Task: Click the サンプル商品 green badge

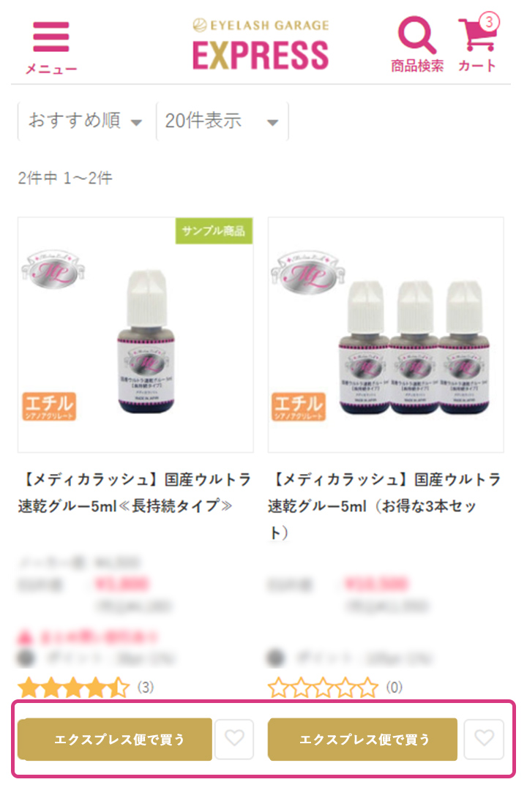Action: (214, 231)
